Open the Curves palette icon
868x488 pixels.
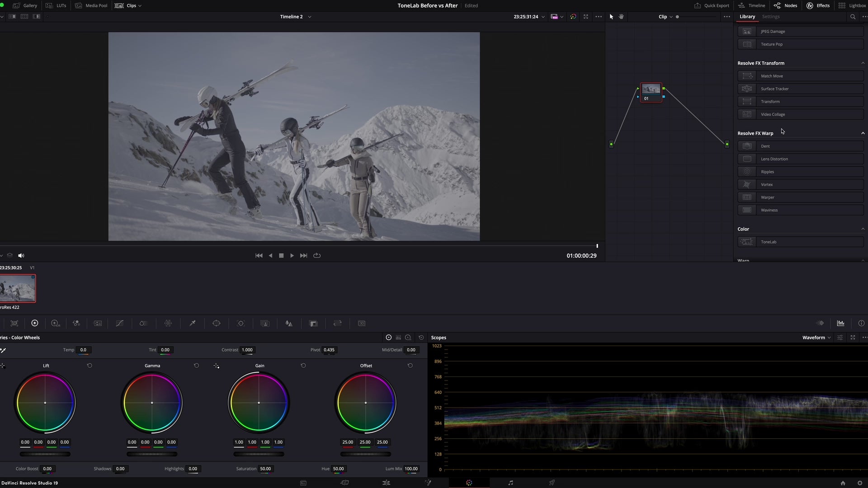(120, 324)
